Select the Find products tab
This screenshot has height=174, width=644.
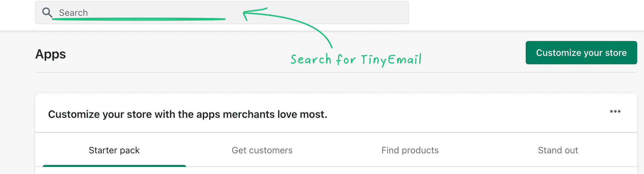click(x=410, y=150)
